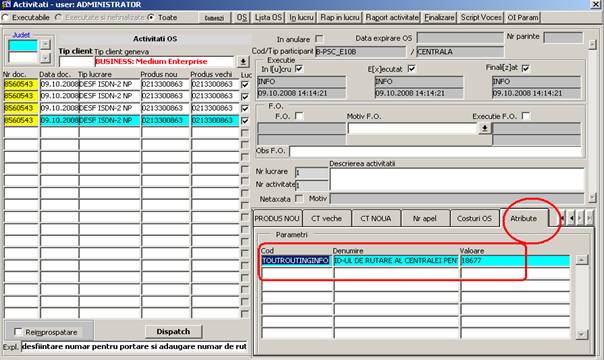The image size is (604, 360).
Task: Select the 18677 Valoare cell
Action: (515, 261)
